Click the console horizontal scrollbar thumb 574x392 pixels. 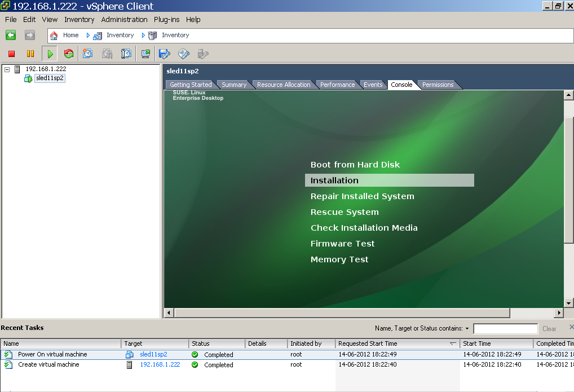point(342,312)
